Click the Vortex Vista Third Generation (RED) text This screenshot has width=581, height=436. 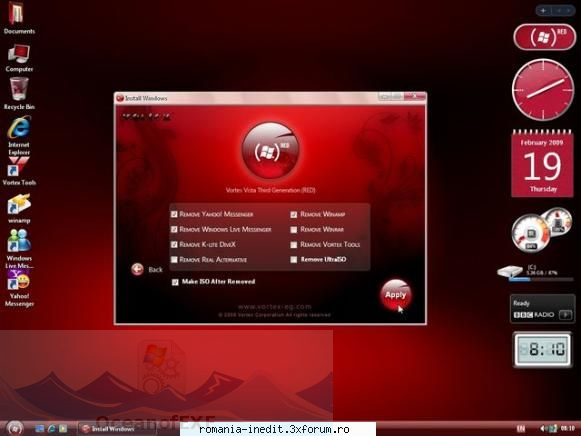point(270,190)
